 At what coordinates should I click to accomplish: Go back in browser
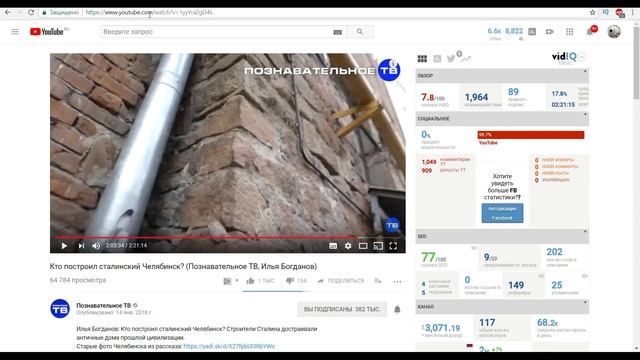point(8,12)
